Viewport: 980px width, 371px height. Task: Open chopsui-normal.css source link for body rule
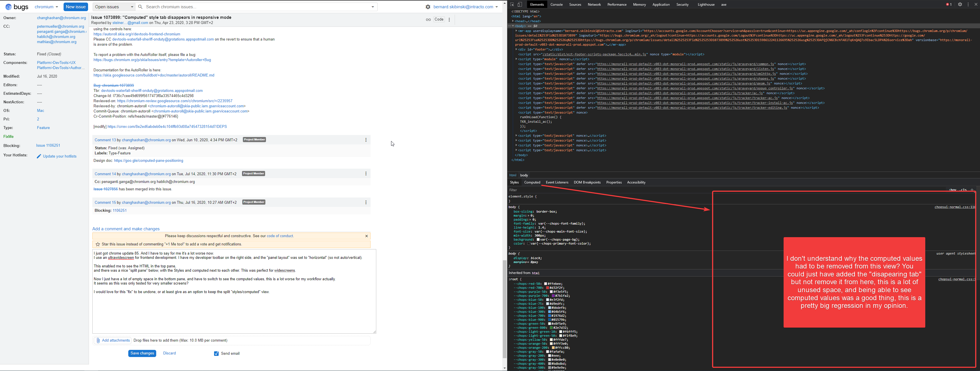[955, 207]
